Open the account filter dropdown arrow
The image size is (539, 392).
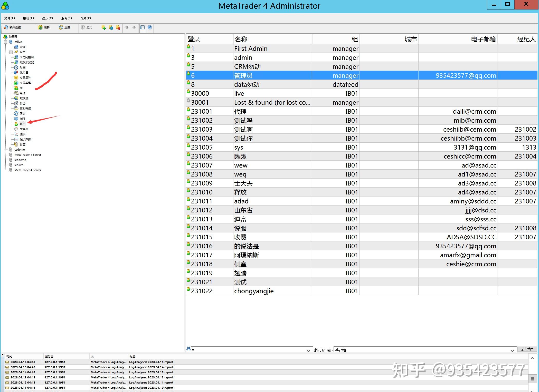point(308,350)
